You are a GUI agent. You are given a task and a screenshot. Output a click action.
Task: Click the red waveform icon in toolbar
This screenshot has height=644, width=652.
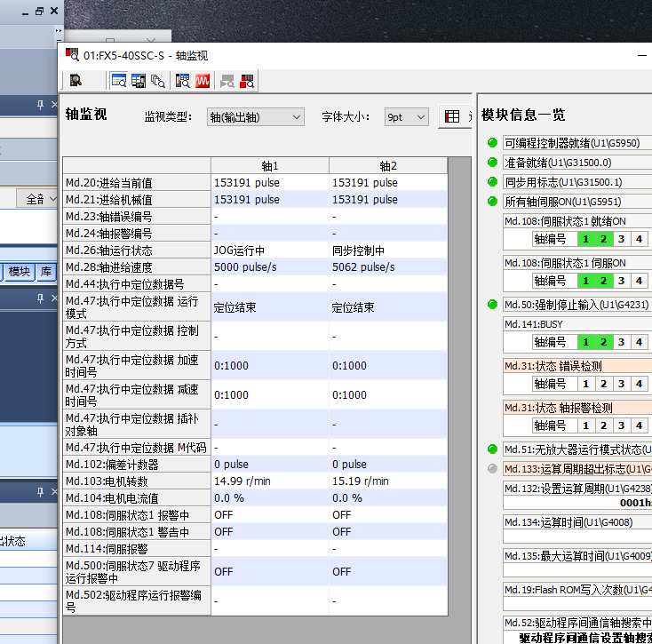tap(203, 81)
